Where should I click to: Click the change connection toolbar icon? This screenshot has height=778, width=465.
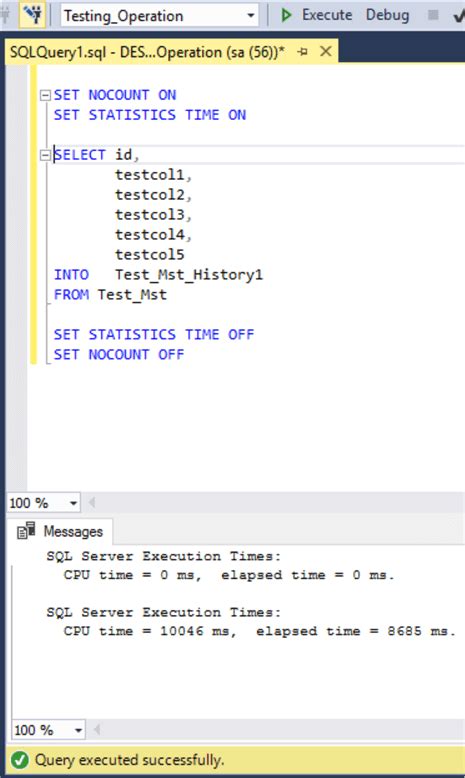pyautogui.click(x=33, y=15)
